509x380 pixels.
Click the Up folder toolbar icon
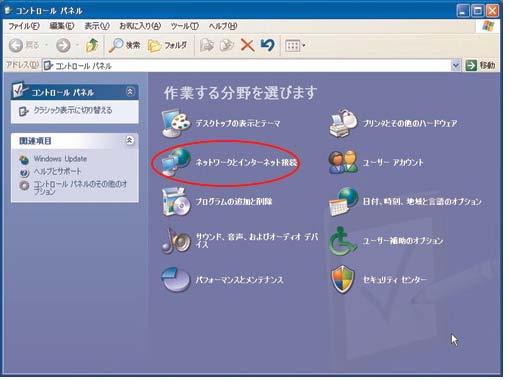point(92,45)
